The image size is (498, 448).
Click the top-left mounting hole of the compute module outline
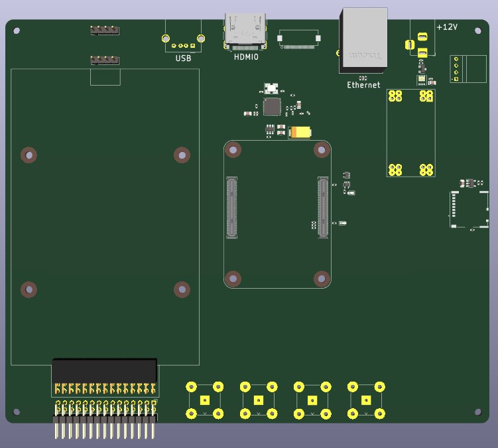coord(233,149)
